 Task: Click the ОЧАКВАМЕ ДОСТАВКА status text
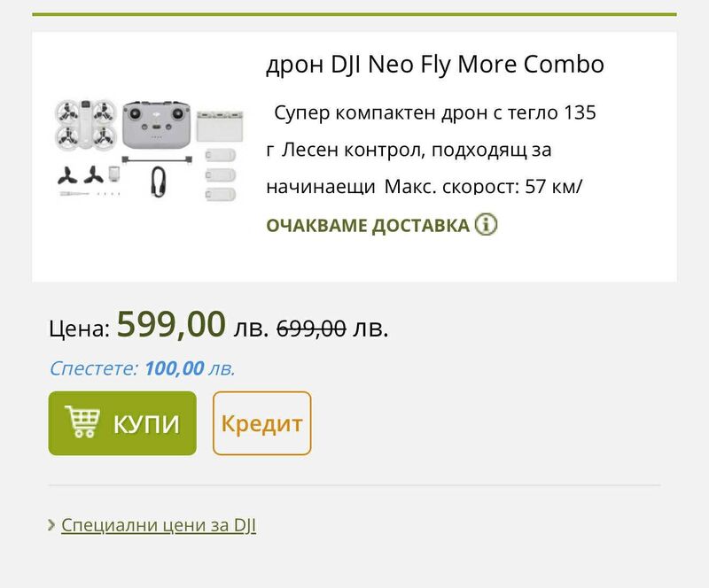[368, 225]
